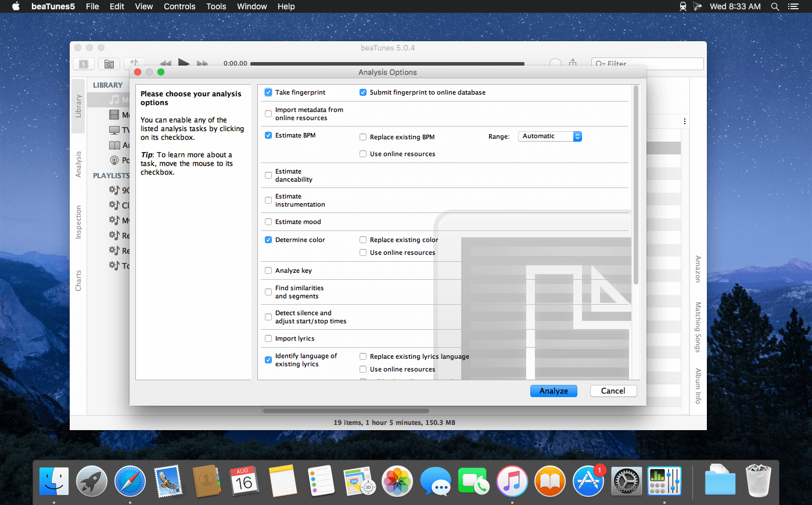The height and width of the screenshot is (505, 812).
Task: Open the Range Automatic dropdown
Action: 549,136
